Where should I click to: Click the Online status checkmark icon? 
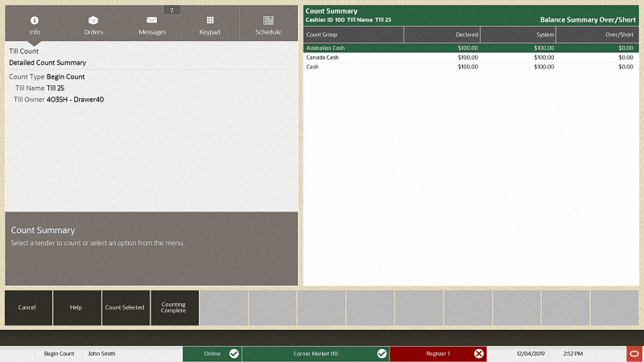point(234,353)
